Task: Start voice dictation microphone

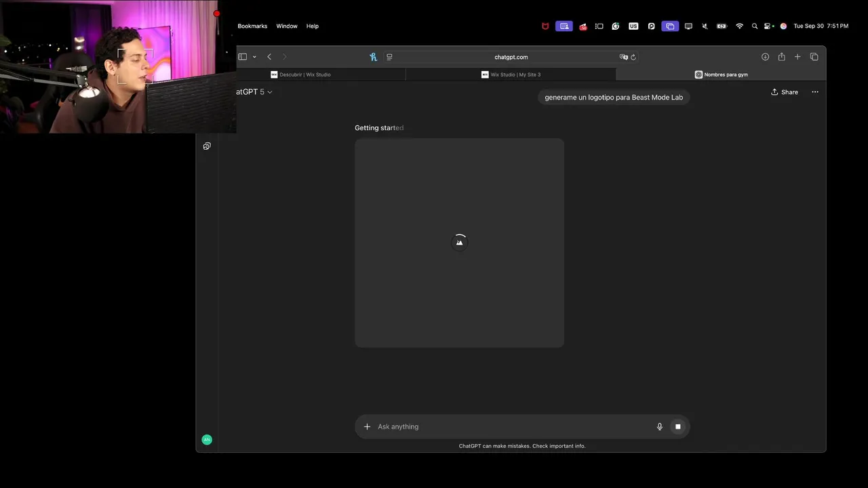Action: [659, 426]
